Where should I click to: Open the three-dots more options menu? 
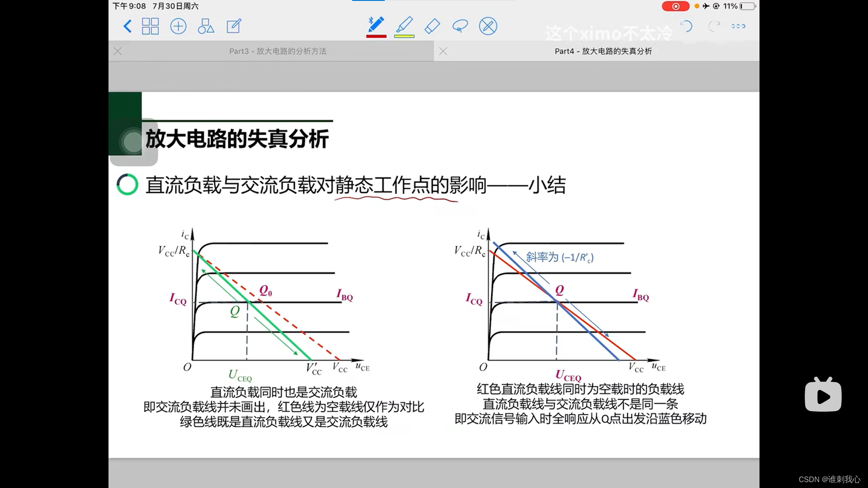[738, 26]
